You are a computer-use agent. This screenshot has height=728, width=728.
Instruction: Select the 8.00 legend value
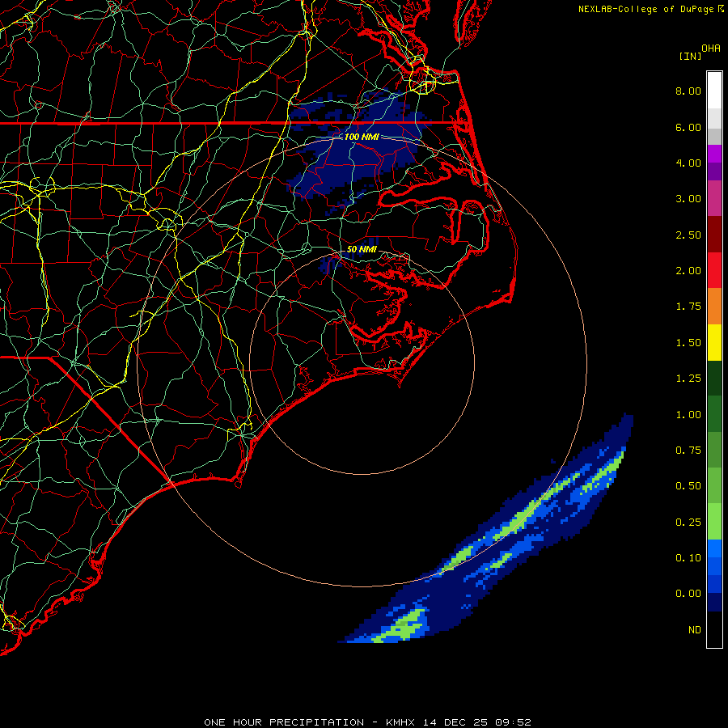tap(688, 91)
